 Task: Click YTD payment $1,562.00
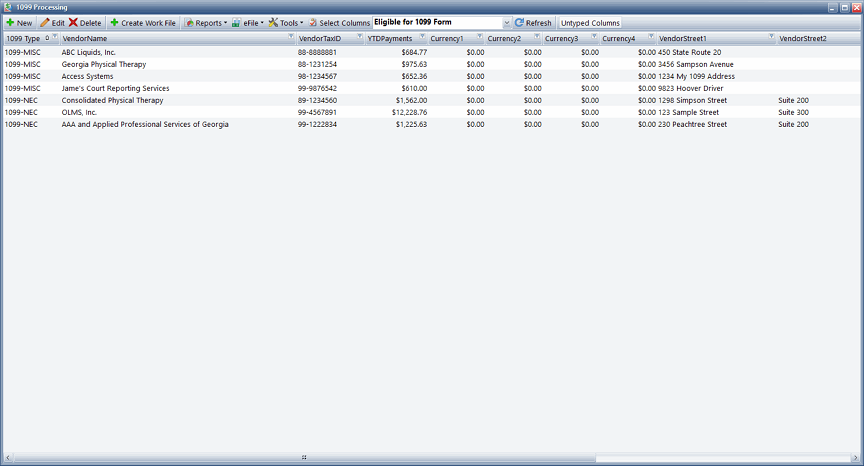point(412,100)
